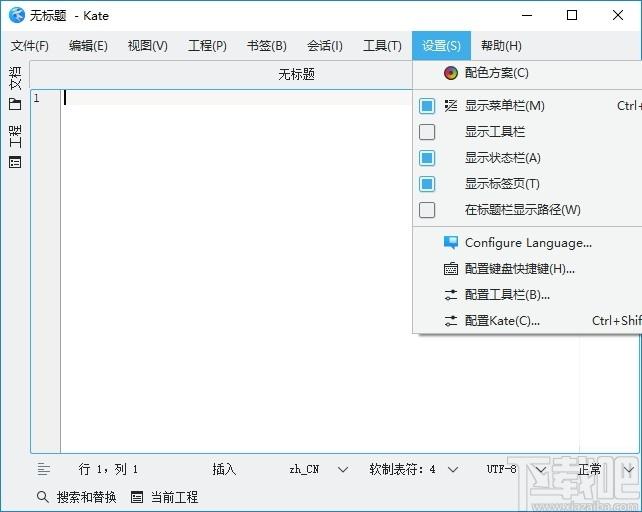Image resolution: width=642 pixels, height=512 pixels.
Task: Open the Kate application icon in title bar
Action: coord(17,16)
